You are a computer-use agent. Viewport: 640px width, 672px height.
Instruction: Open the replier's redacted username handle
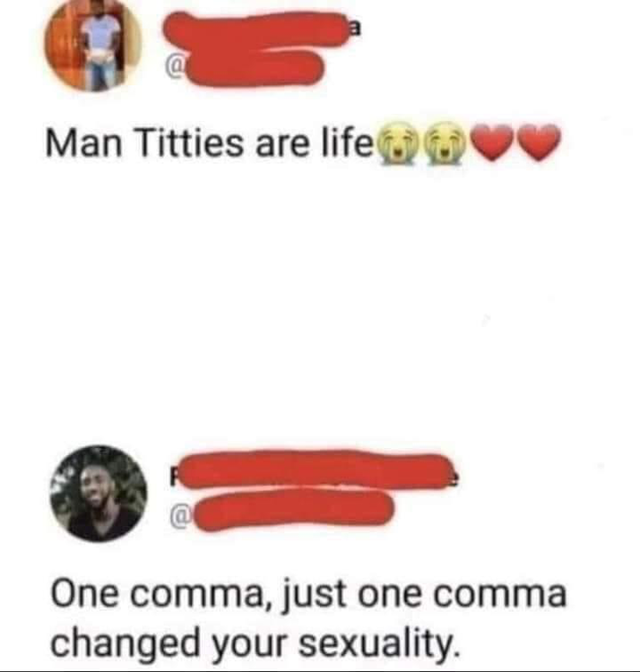[294, 511]
